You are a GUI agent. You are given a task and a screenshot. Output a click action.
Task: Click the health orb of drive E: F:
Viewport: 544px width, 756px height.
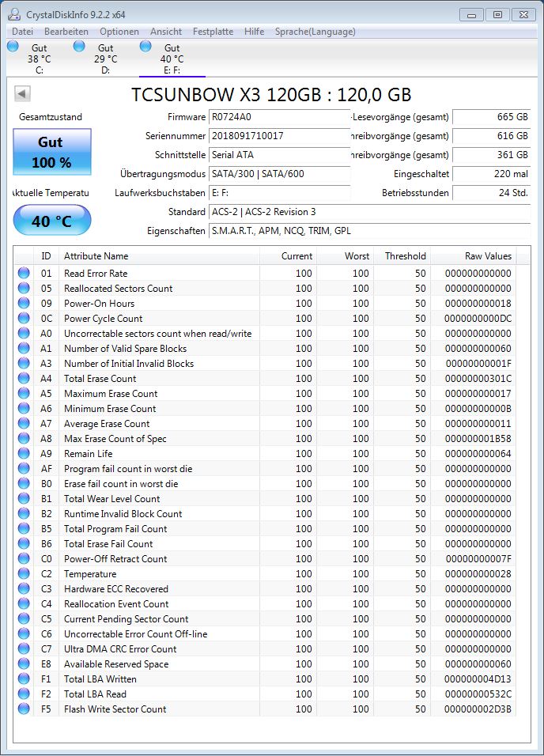(145, 47)
